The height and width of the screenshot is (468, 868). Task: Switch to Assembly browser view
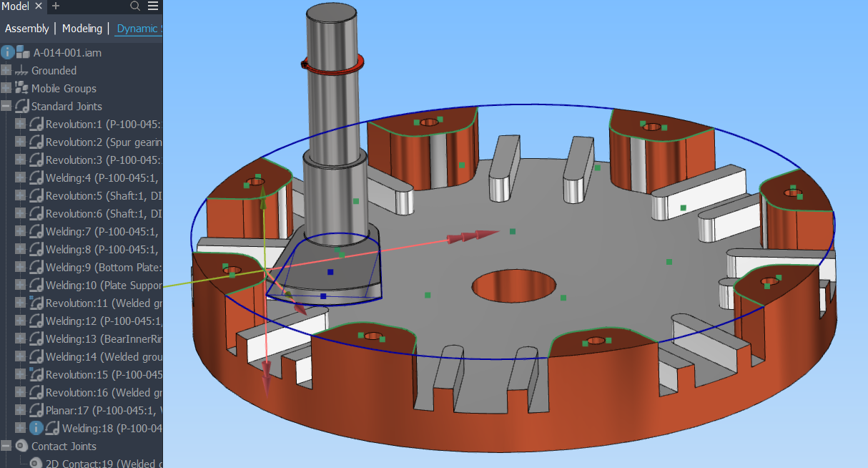coord(26,28)
